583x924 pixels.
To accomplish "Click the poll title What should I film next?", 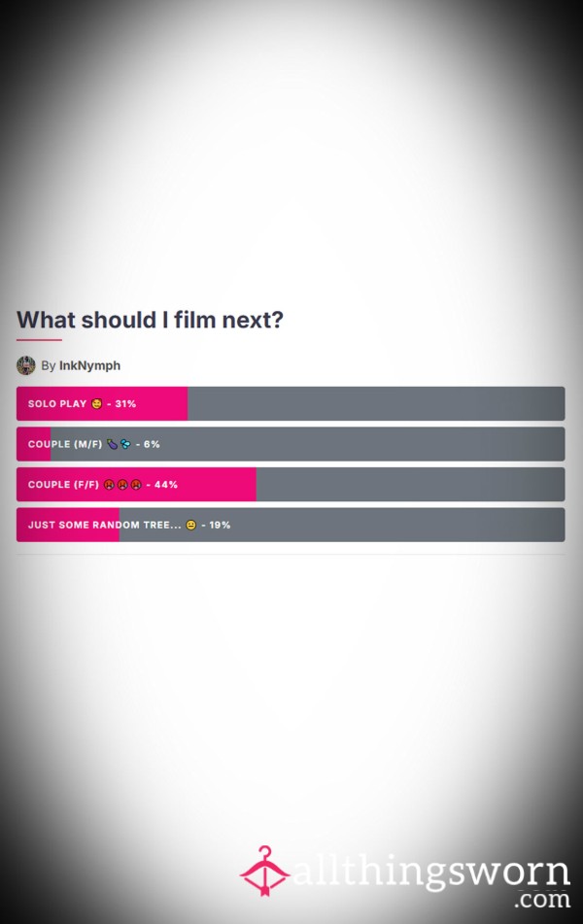I will [x=150, y=320].
